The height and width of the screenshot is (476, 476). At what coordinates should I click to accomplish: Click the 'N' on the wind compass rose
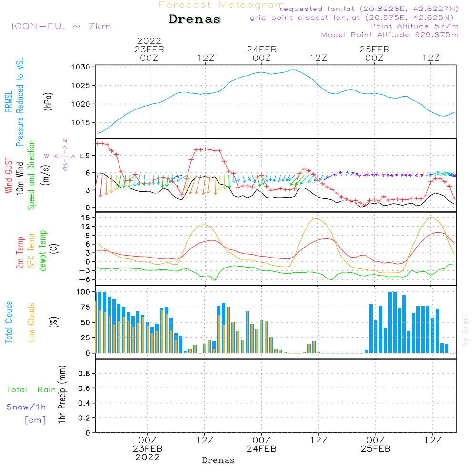[x=65, y=141]
